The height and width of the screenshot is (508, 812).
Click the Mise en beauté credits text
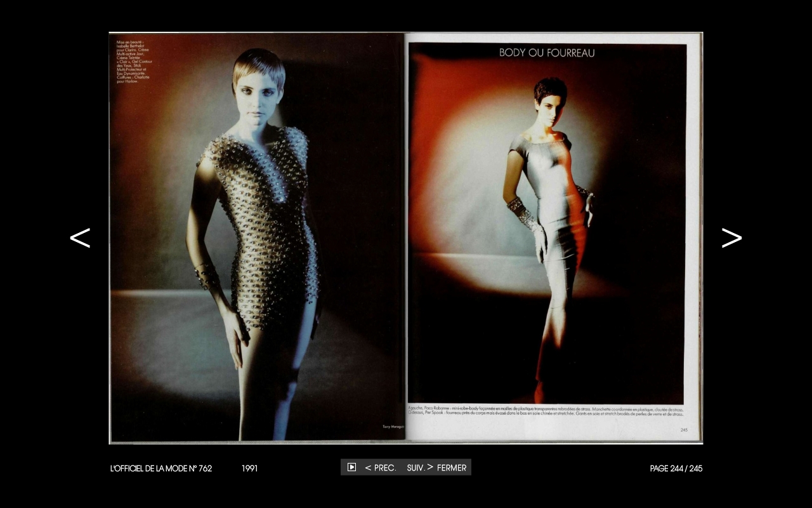pyautogui.click(x=133, y=62)
